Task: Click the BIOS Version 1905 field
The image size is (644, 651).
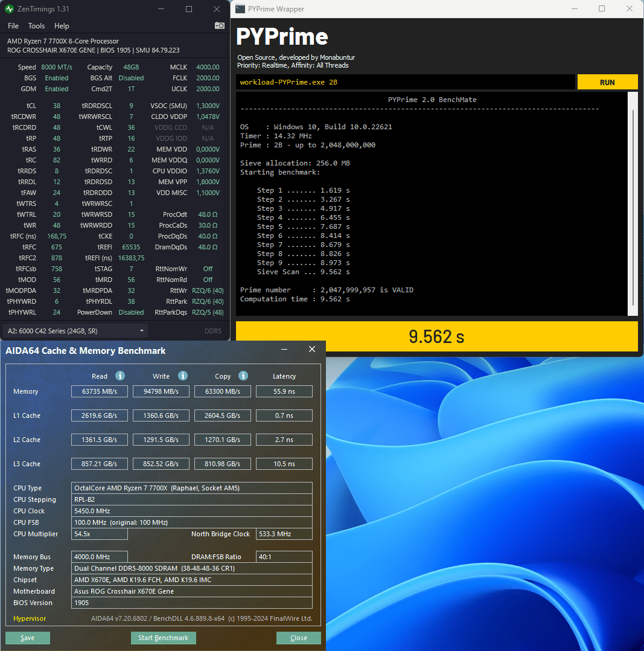Action: click(192, 603)
